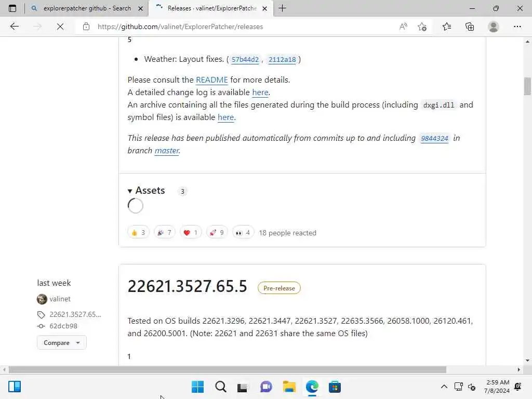
Task: Open the browser profile avatar
Action: click(x=494, y=26)
